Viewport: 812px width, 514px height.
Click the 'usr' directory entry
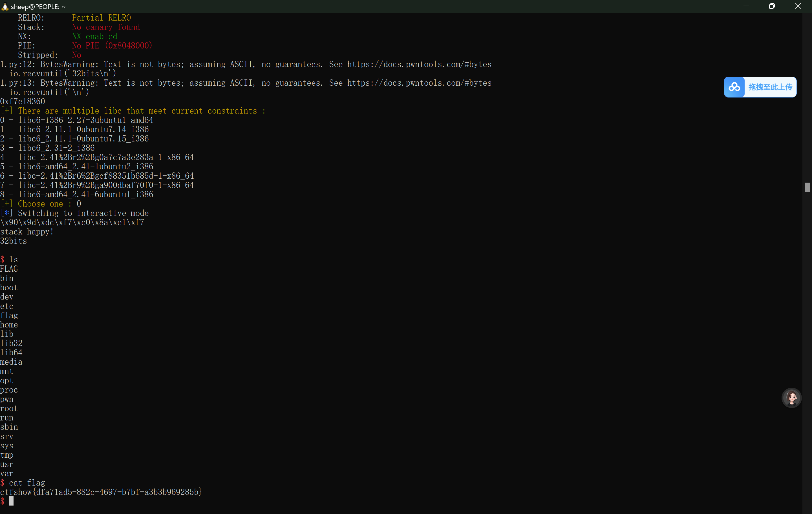(x=7, y=464)
